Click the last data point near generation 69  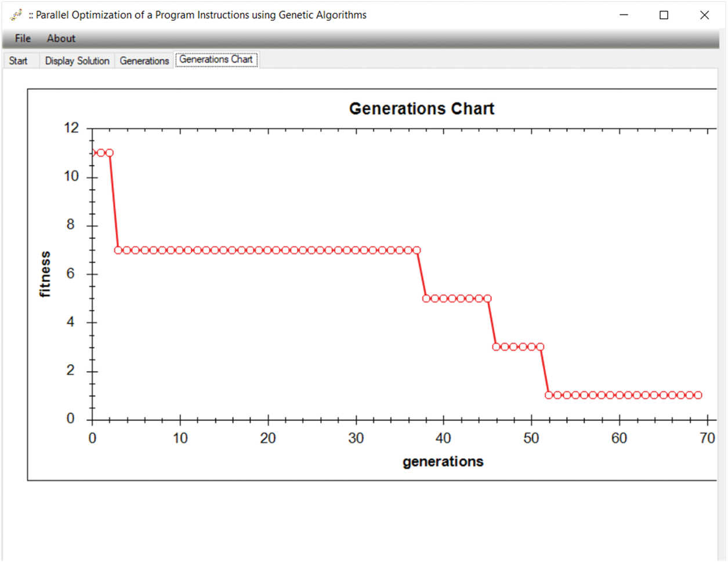tap(698, 395)
